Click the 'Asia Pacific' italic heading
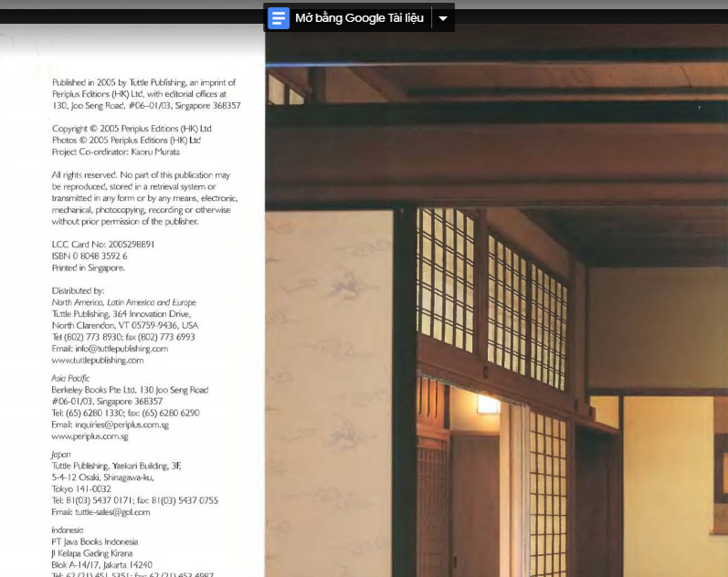The image size is (728, 577). 71,377
